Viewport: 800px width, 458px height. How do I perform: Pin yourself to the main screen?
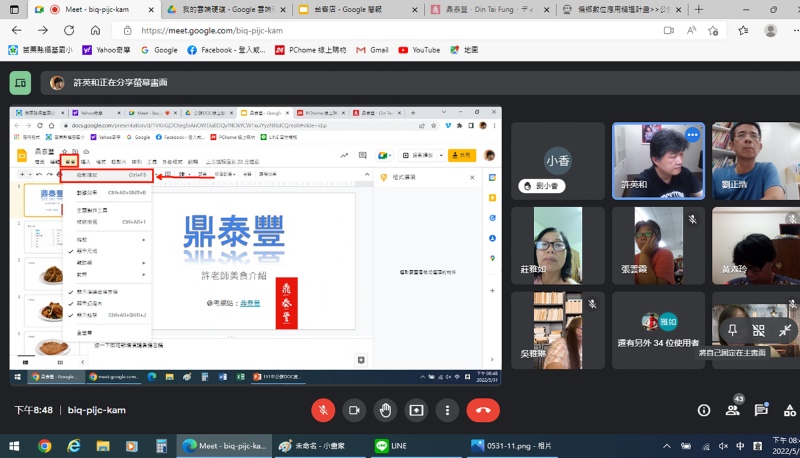click(x=732, y=330)
